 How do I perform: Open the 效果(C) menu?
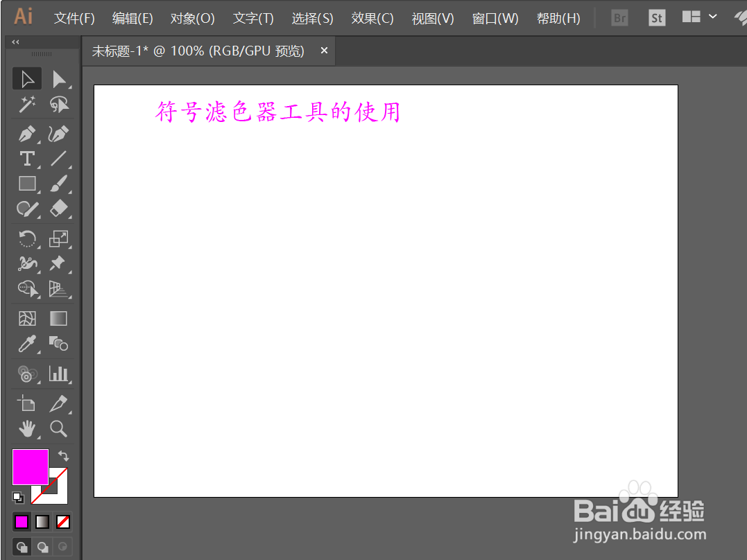pos(372,18)
